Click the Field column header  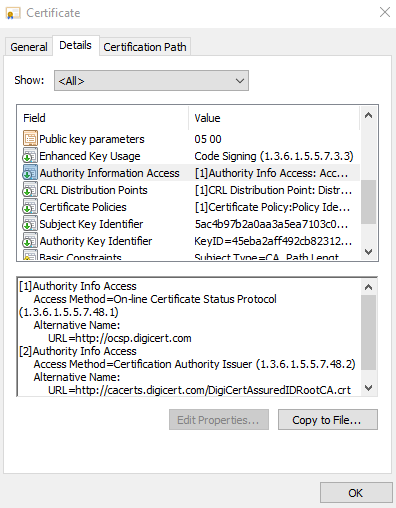pyautogui.click(x=103, y=118)
